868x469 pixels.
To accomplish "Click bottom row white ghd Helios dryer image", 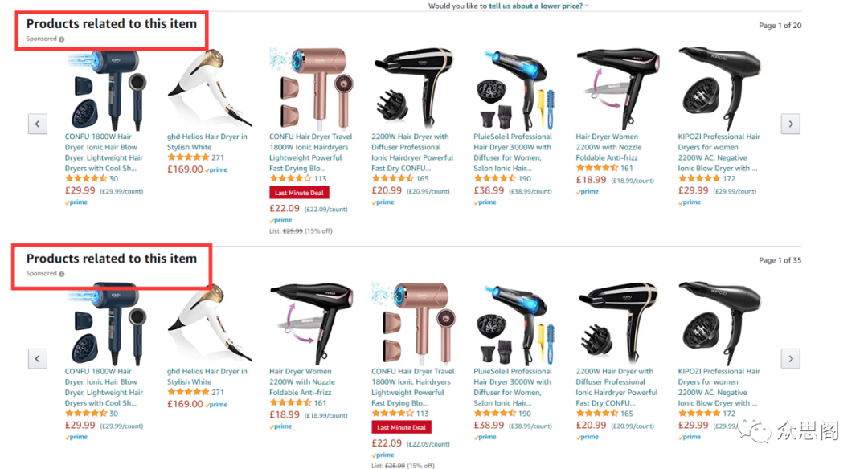I will [x=209, y=324].
